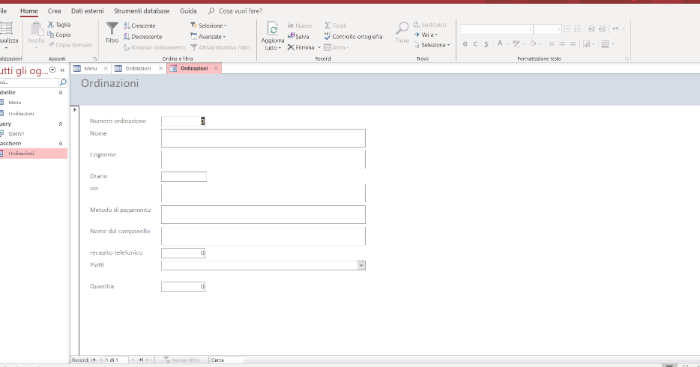Toggle underline (S) formatting
This screenshot has width=700, height=367.
tap(486, 44)
